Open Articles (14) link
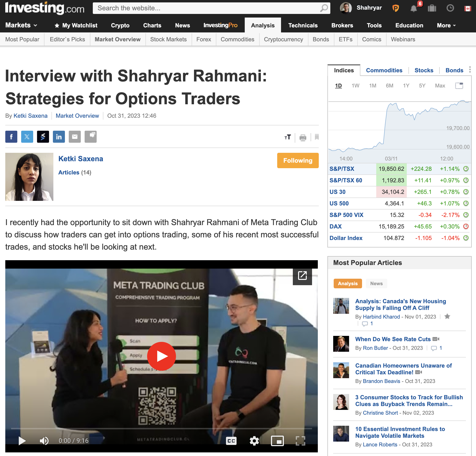This screenshot has height=456, width=476. (x=75, y=173)
